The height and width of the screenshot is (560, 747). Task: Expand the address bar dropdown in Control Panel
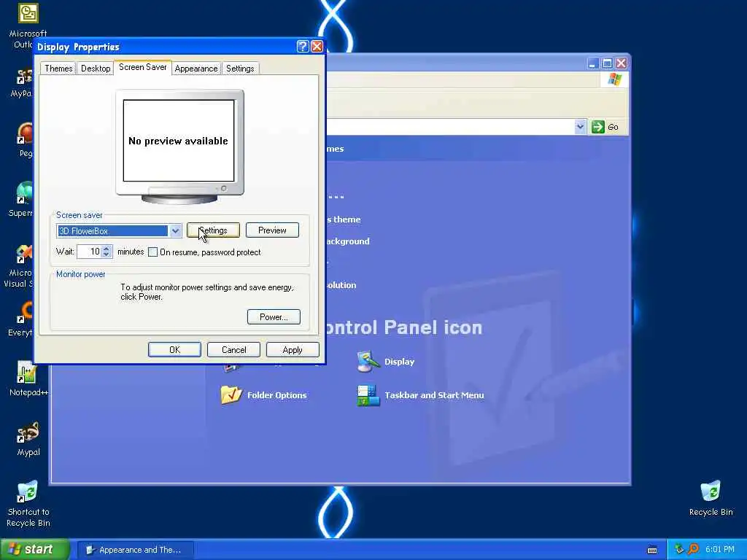(580, 127)
